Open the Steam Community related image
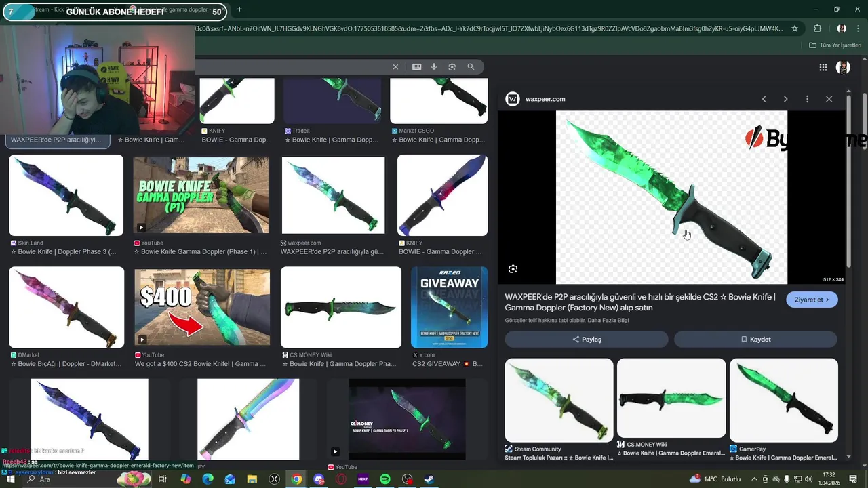 point(559,401)
